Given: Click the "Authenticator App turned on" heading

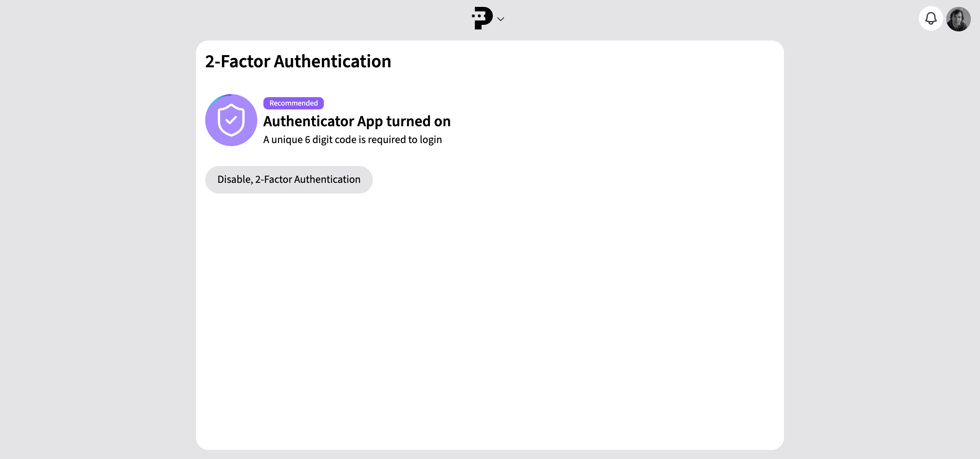Looking at the screenshot, I should click(357, 121).
